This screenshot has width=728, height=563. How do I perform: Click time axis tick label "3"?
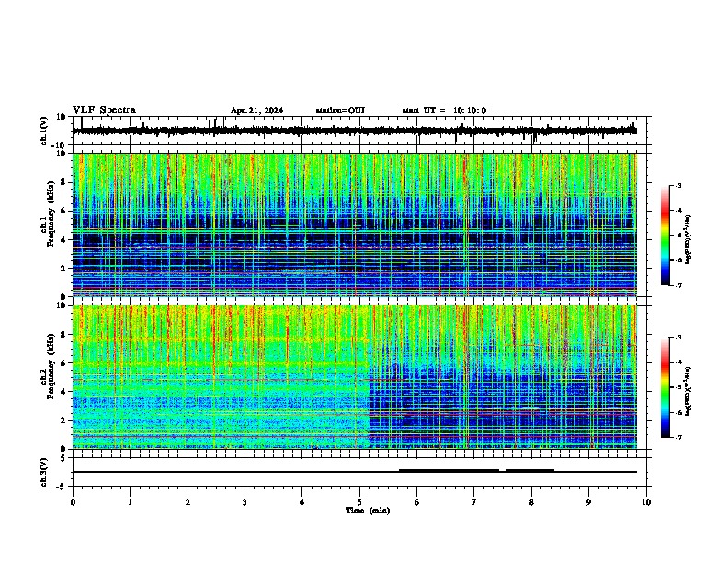pos(245,501)
